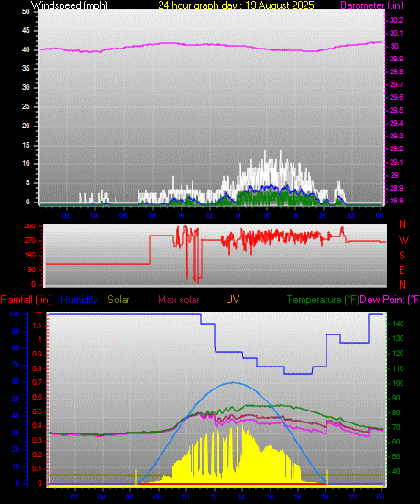Select the 0.6 rainfall axis value

(37, 398)
